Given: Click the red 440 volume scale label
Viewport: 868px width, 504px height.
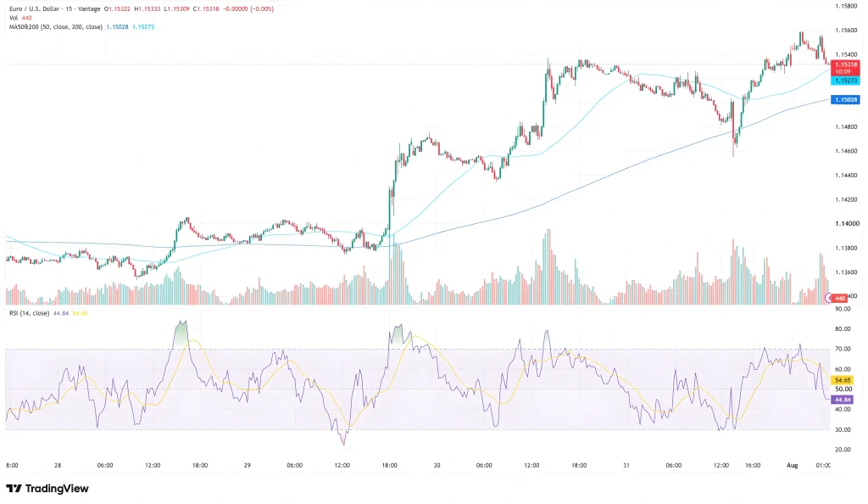Looking at the screenshot, I should click(840, 298).
